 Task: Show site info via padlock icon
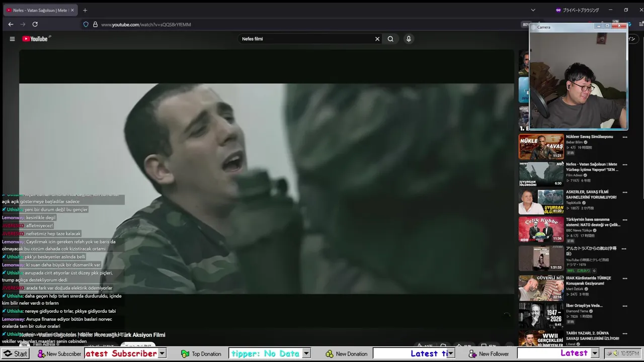[x=95, y=24]
